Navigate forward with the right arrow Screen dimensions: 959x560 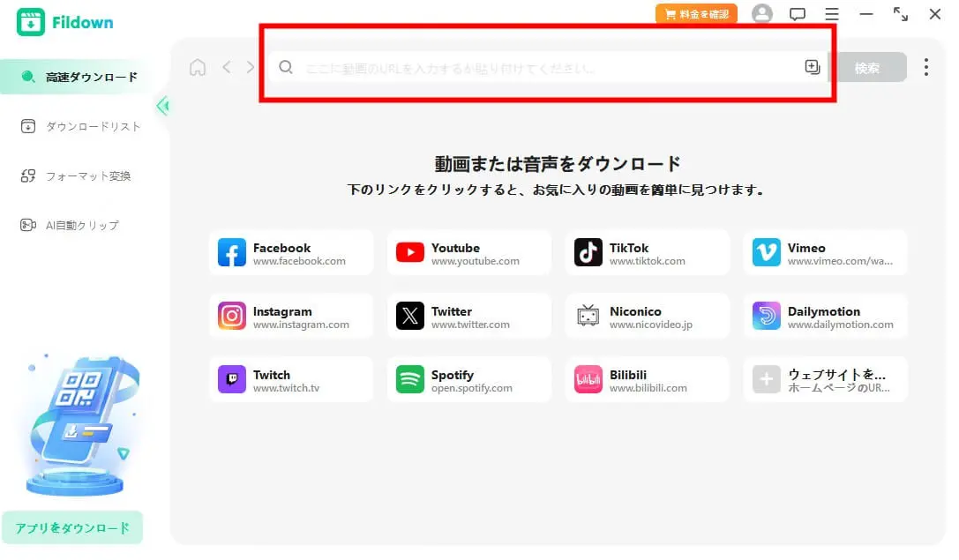[251, 67]
